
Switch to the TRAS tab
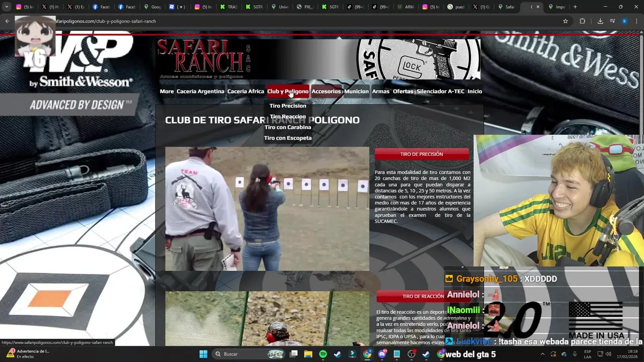pos(229,7)
